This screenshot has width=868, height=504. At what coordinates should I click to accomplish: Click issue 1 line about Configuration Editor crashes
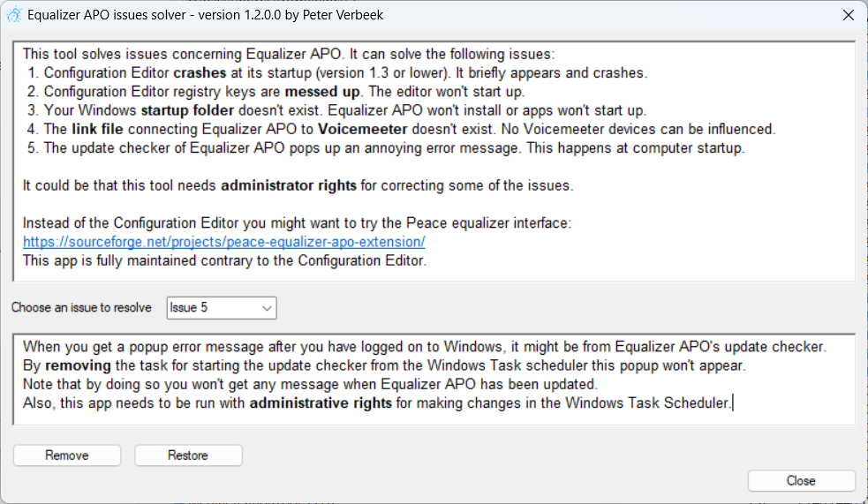pyautogui.click(x=335, y=73)
